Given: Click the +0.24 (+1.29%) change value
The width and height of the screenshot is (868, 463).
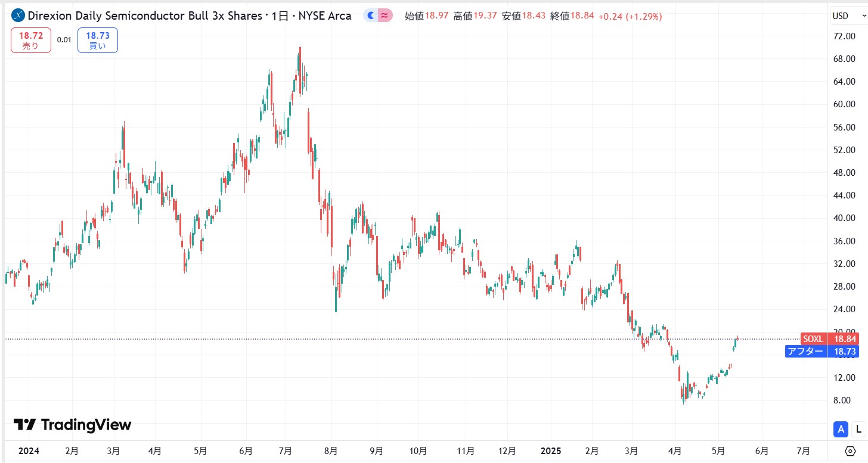Looking at the screenshot, I should (x=630, y=16).
